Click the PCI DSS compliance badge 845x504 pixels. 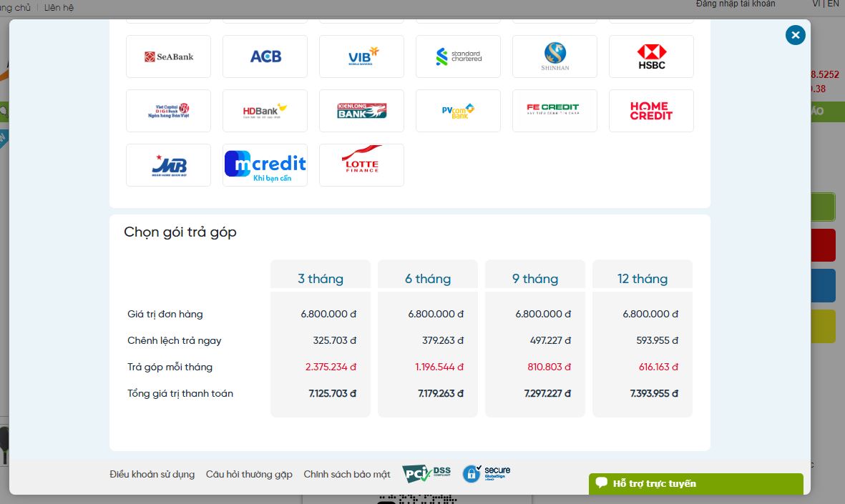(426, 474)
